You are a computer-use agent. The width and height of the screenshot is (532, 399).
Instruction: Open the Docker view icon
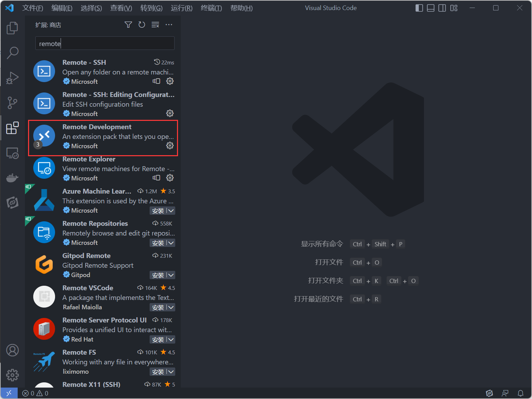(x=12, y=178)
